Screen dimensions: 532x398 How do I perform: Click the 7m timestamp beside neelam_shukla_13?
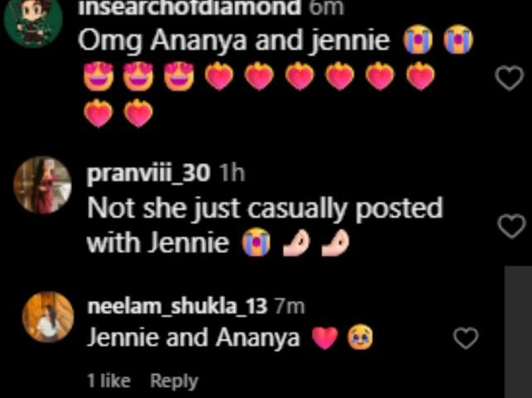pyautogui.click(x=290, y=307)
